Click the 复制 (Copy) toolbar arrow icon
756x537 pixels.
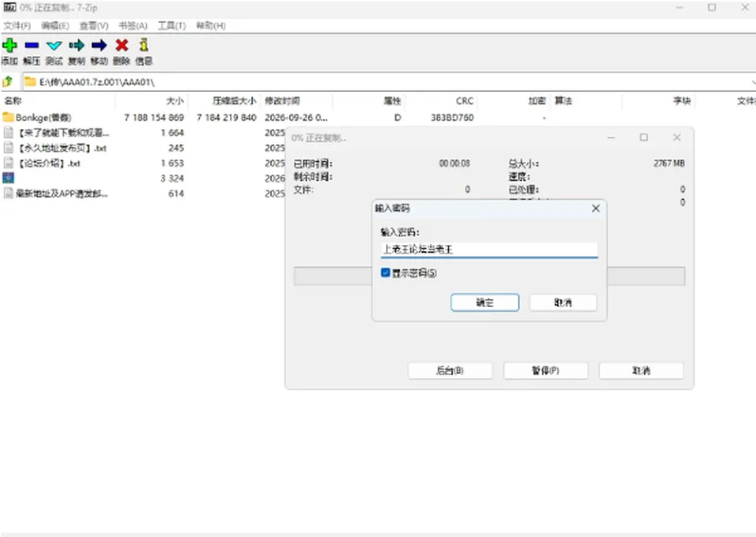tap(76, 46)
